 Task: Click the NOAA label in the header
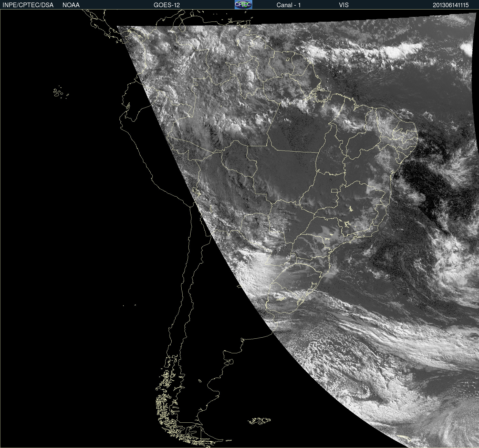click(x=71, y=5)
